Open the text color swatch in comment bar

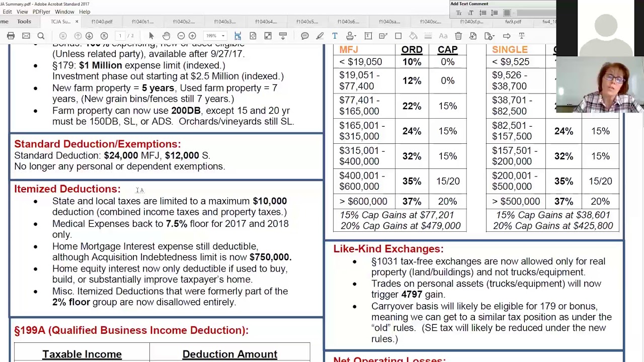[507, 13]
